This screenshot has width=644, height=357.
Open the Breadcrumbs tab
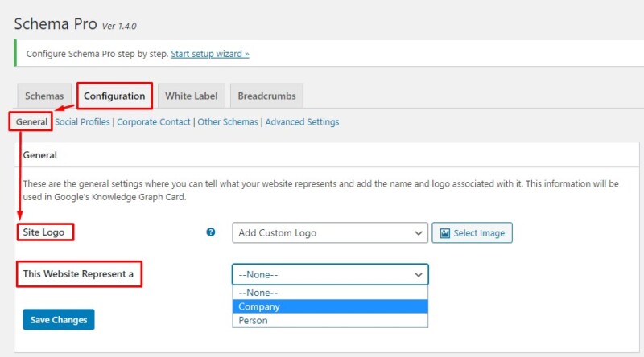point(266,96)
